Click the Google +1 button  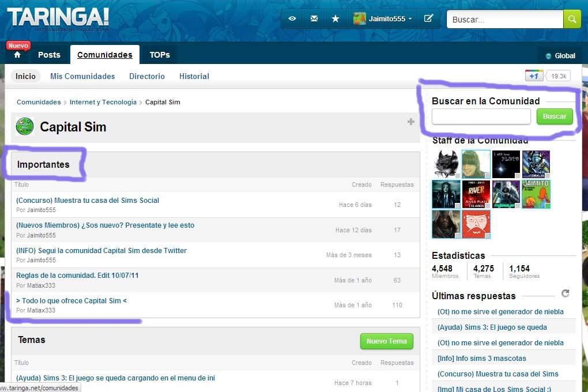(534, 76)
